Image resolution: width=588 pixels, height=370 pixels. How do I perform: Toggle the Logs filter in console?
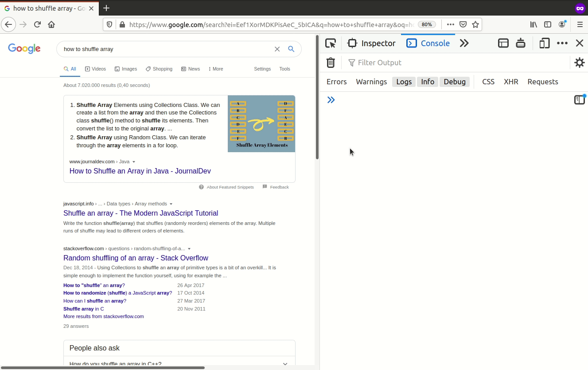point(404,82)
